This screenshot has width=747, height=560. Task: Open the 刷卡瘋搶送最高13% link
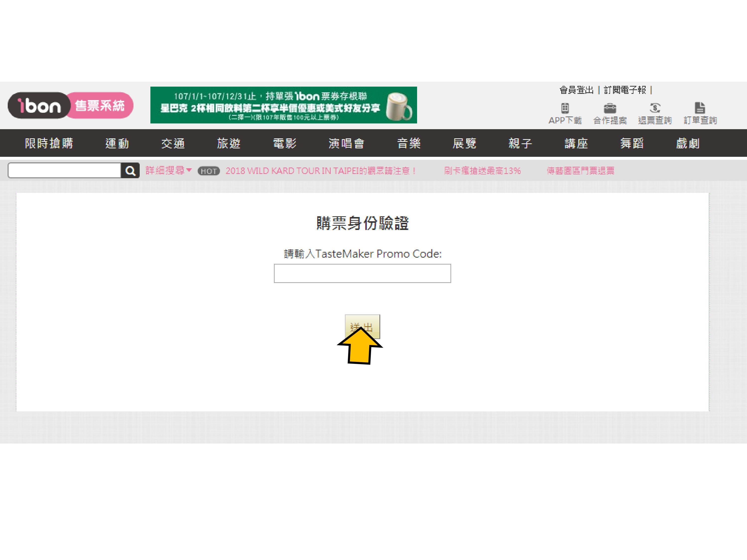click(x=482, y=171)
